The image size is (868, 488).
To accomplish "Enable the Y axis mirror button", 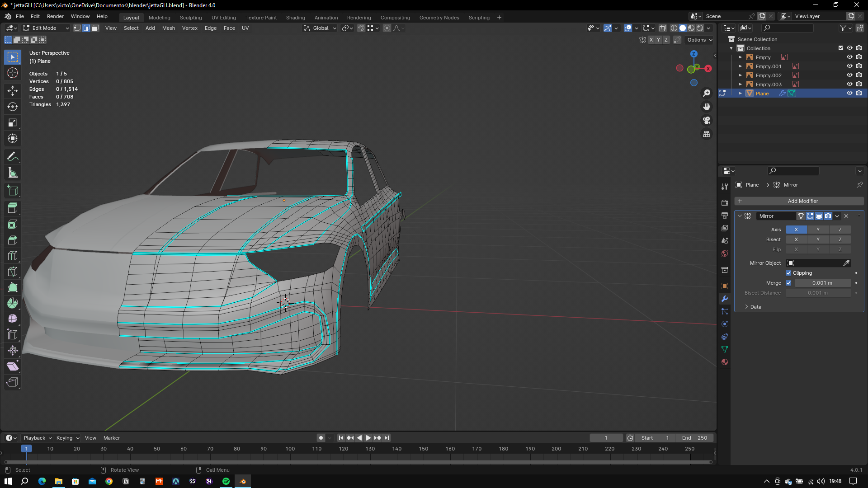I will (x=817, y=230).
